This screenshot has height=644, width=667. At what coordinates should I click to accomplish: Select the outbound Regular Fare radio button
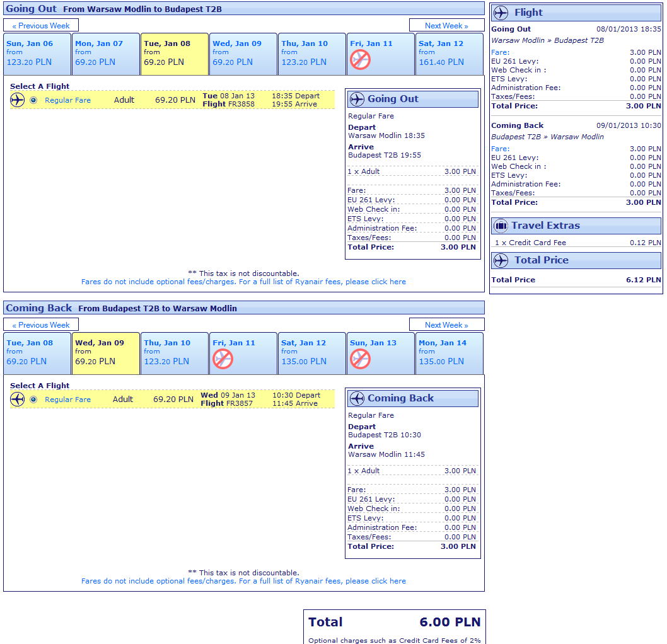[x=33, y=100]
